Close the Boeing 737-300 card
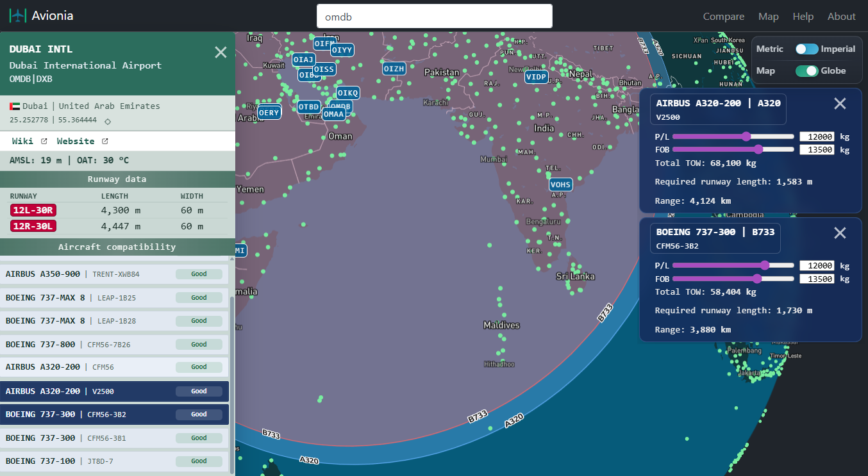Screen dimensions: 868x476 click(840, 233)
